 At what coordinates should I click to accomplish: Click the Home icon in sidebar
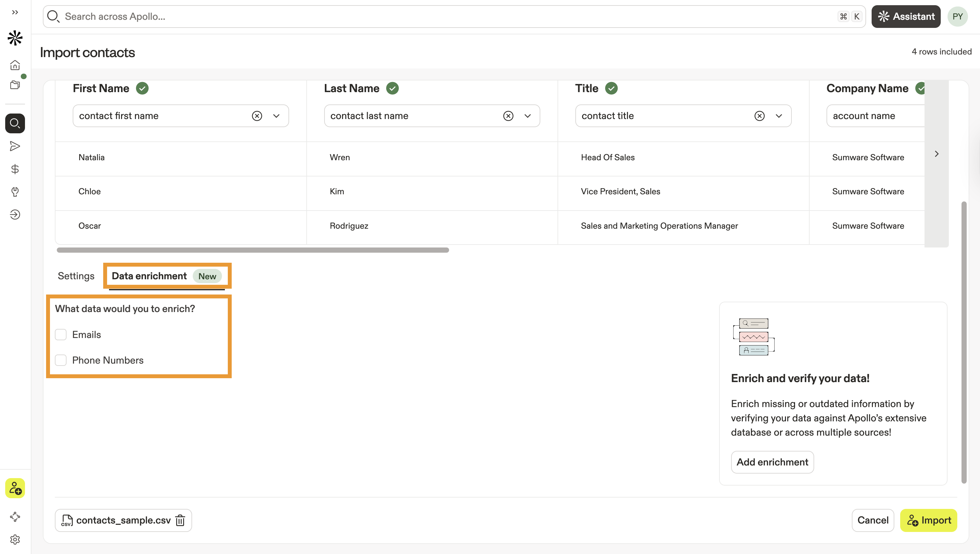click(x=15, y=65)
